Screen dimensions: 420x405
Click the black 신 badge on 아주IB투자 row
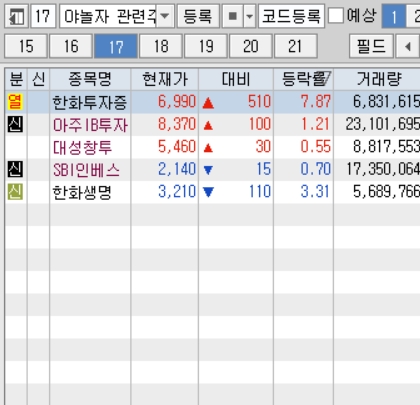[x=15, y=124]
